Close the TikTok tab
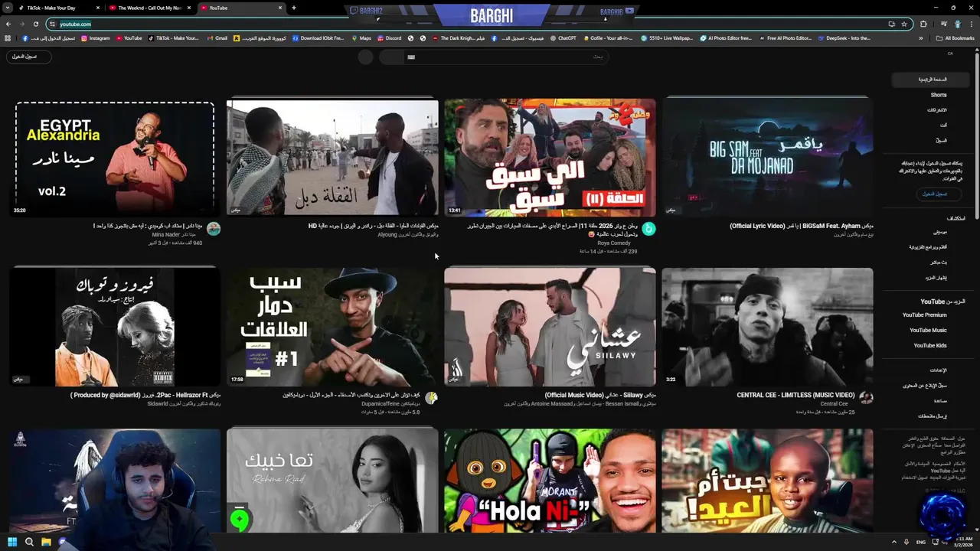This screenshot has width=980, height=551. pyautogui.click(x=98, y=8)
